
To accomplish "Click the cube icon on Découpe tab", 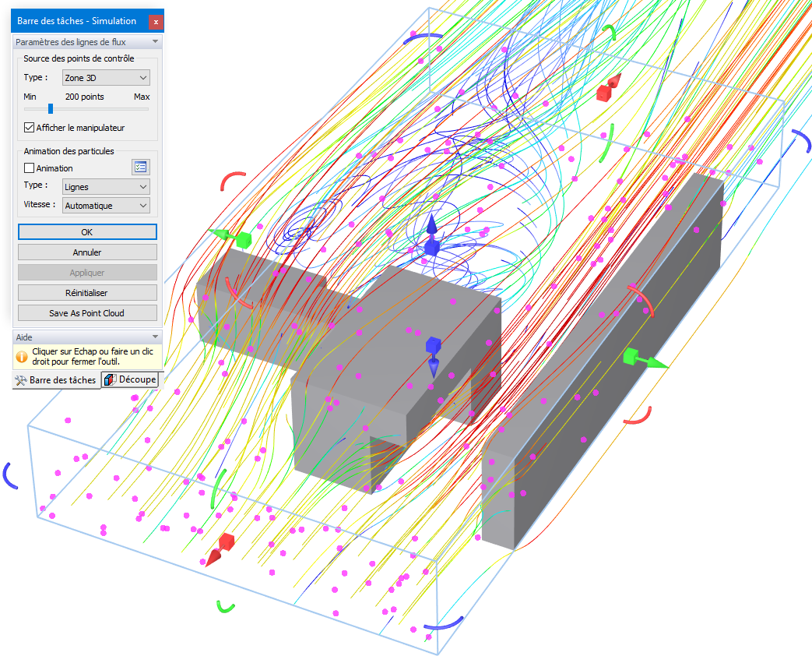I will 110,380.
